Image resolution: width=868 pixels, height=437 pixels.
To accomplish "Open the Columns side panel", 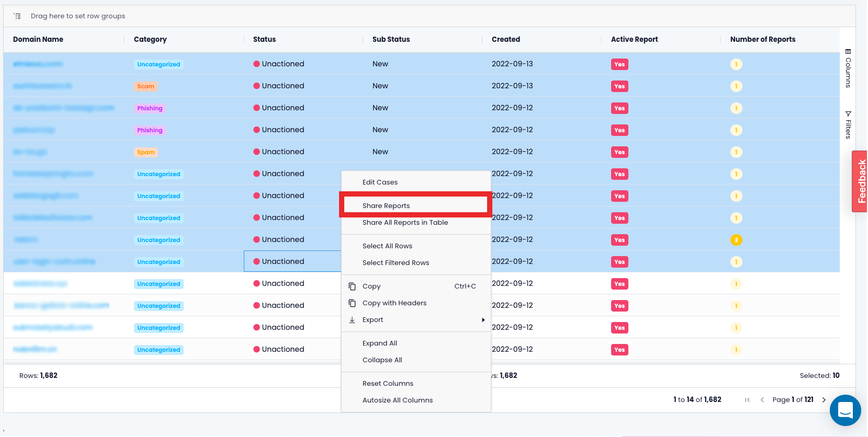I will 848,68.
